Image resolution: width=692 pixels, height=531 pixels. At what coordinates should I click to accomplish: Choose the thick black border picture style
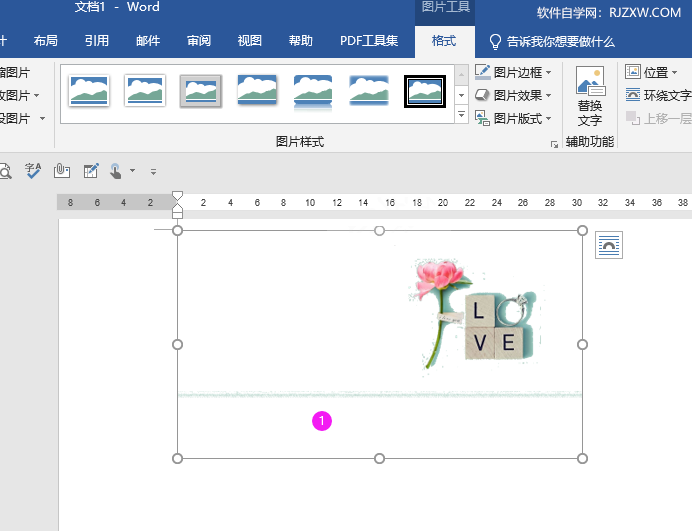(x=425, y=91)
